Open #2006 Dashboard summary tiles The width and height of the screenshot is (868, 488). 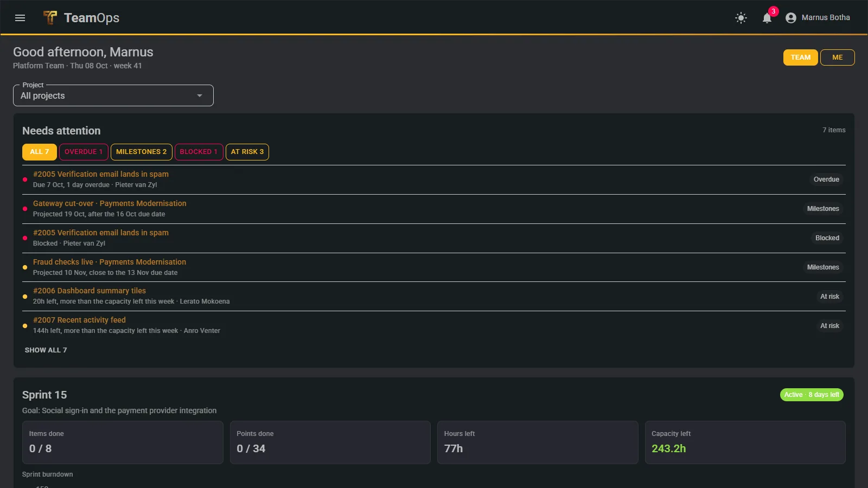(x=434, y=296)
